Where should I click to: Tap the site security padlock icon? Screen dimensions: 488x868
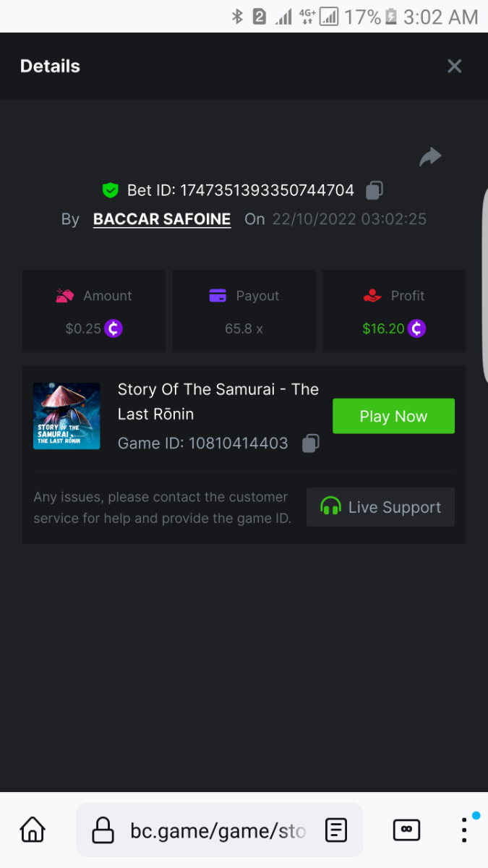(103, 830)
